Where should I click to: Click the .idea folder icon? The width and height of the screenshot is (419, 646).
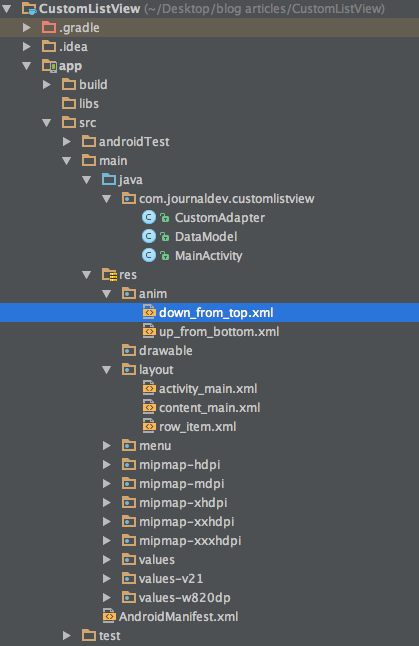pos(49,47)
